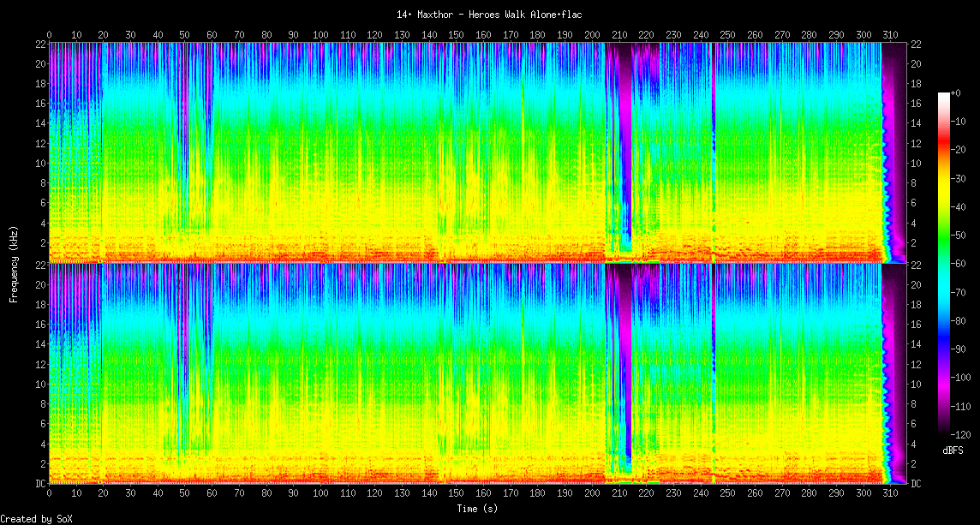Click the "dBFS" label under the color scale
980x525 pixels.
(x=952, y=450)
